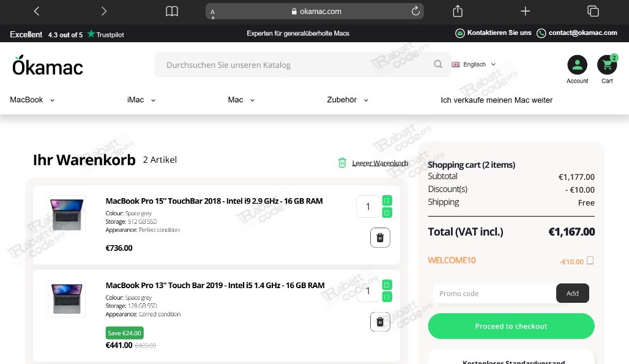Tap the browser share icon
Image resolution: width=629 pixels, height=364 pixels.
click(x=458, y=11)
